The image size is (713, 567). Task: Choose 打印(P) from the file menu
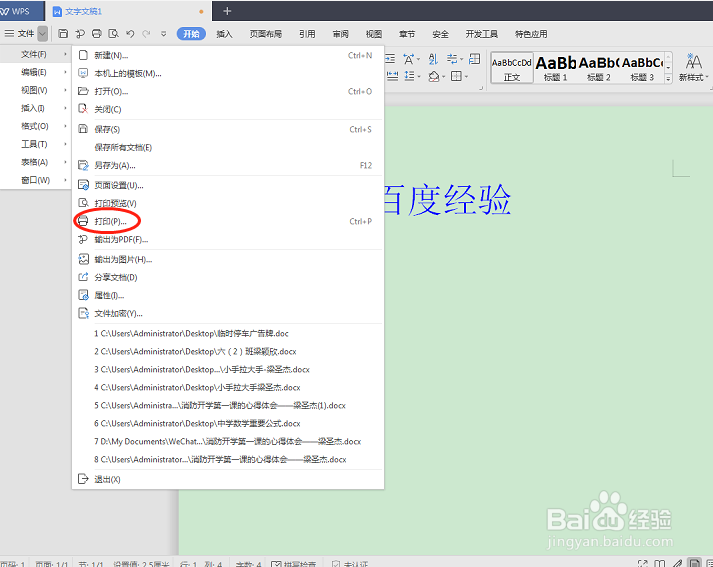coord(227,221)
